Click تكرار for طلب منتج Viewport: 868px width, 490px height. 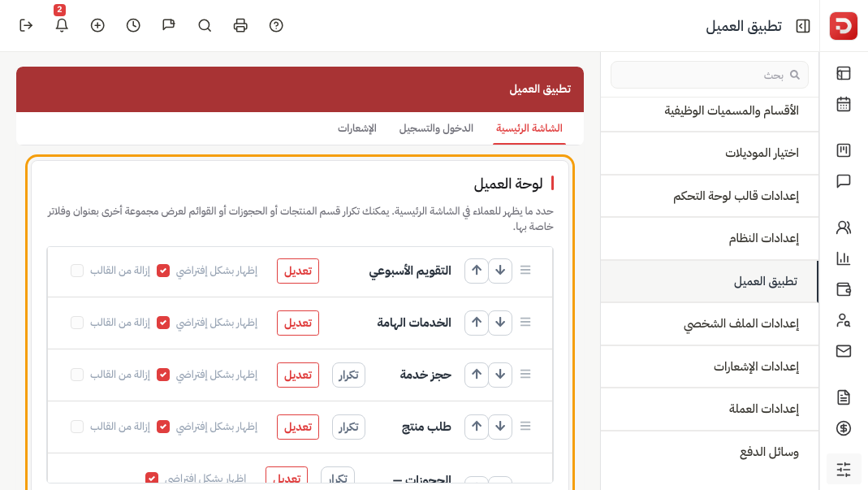pos(349,427)
